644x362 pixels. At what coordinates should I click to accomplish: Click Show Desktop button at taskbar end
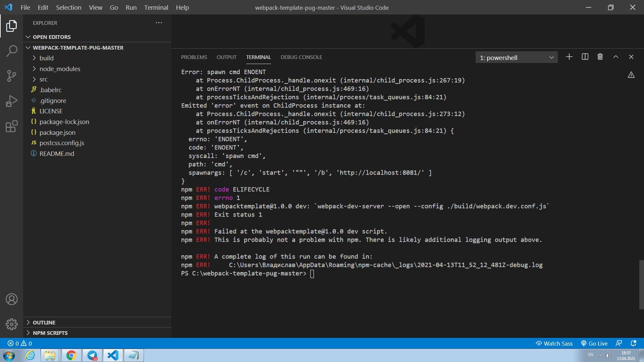tap(641, 355)
